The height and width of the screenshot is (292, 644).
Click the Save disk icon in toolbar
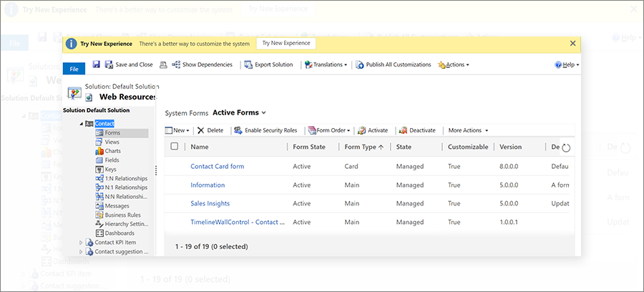96,64
